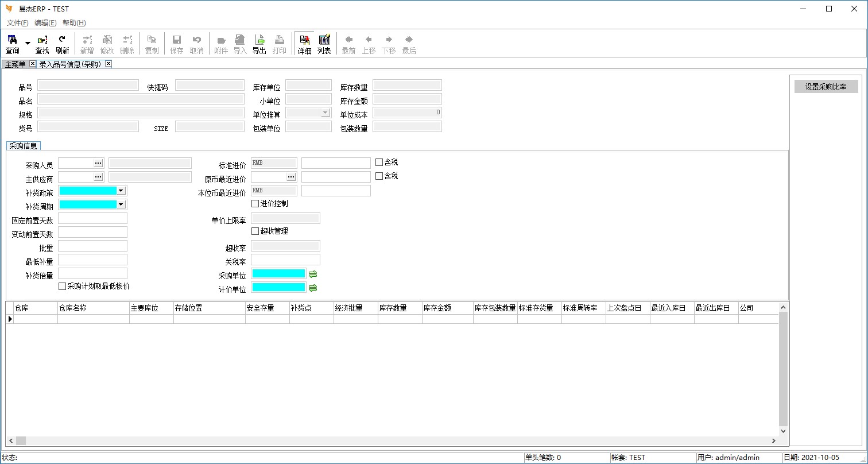Click green swap arrows beside 采购单位
Image resolution: width=868 pixels, height=464 pixels.
[313, 274]
